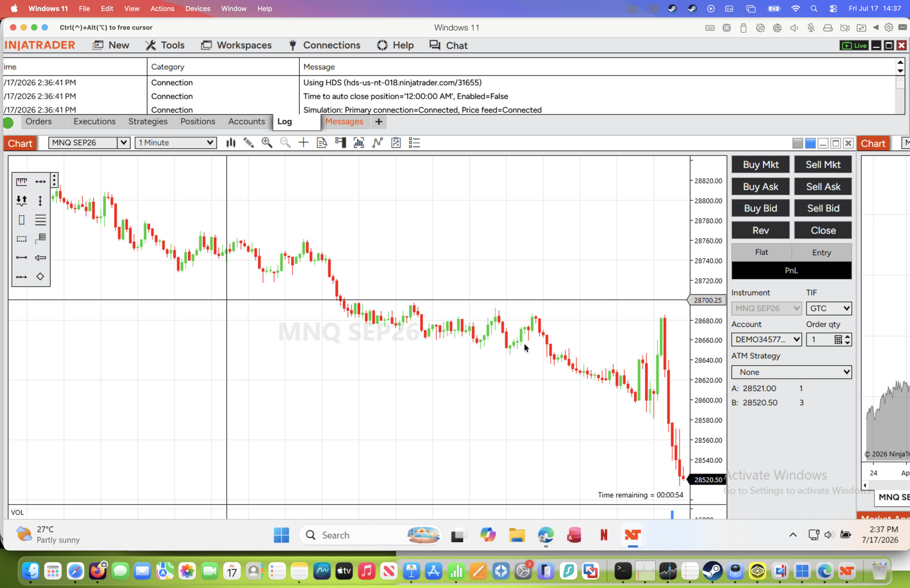Open the DEMO34577 account dropdown

click(x=766, y=339)
